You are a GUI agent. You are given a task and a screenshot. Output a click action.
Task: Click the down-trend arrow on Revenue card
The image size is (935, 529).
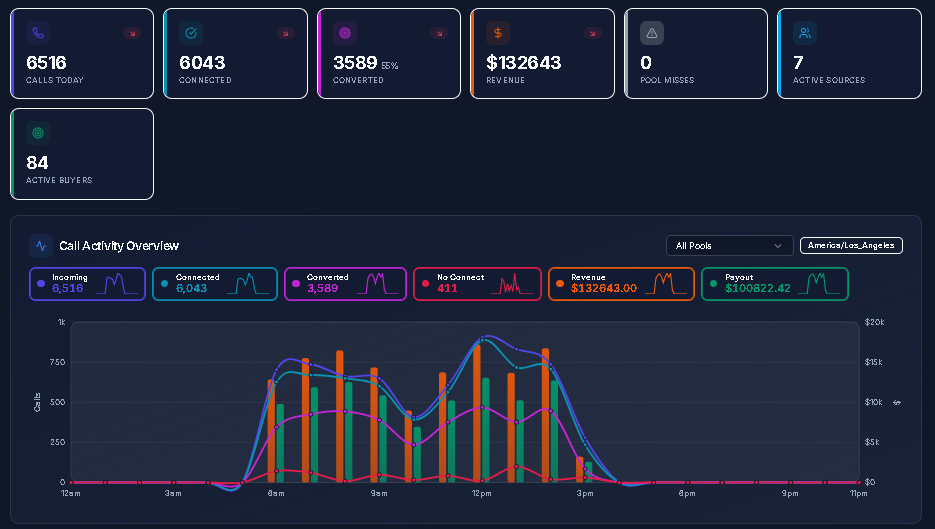(593, 33)
